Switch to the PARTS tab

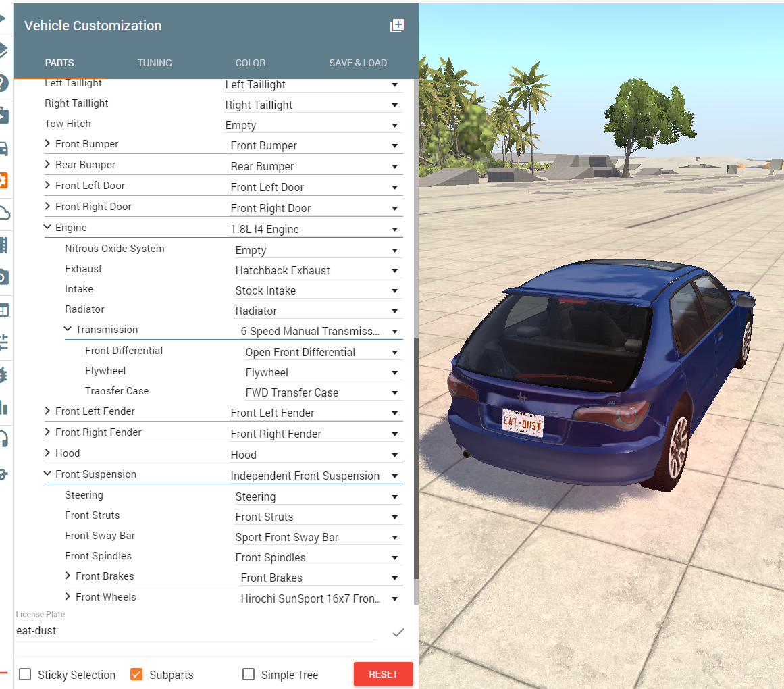[59, 63]
